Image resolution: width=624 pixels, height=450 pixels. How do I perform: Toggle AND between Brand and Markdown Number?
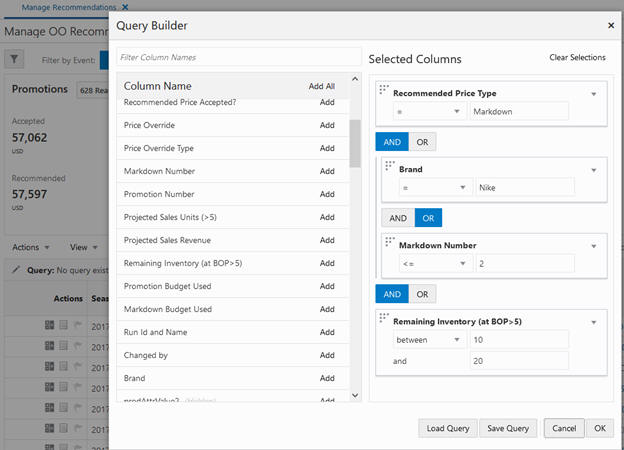click(x=398, y=218)
